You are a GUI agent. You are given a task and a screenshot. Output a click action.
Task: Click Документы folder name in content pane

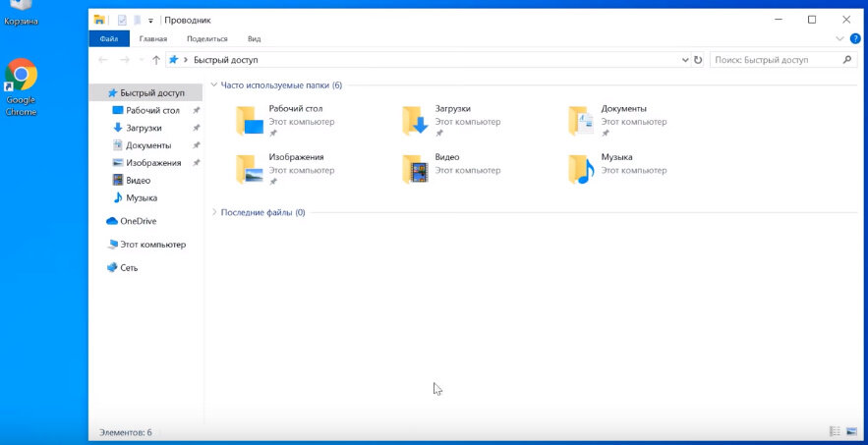point(623,108)
